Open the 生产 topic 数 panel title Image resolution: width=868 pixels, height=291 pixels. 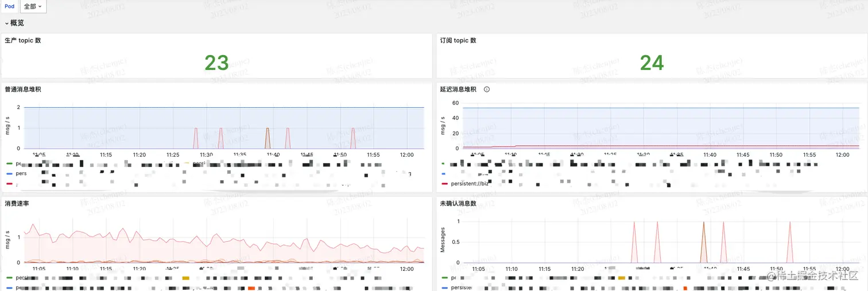click(23, 40)
